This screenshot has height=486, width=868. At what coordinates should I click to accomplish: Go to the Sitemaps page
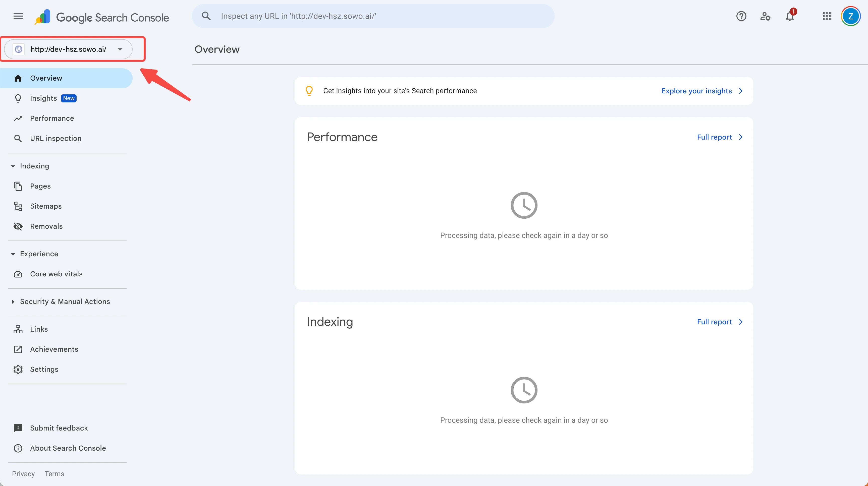[x=46, y=206]
